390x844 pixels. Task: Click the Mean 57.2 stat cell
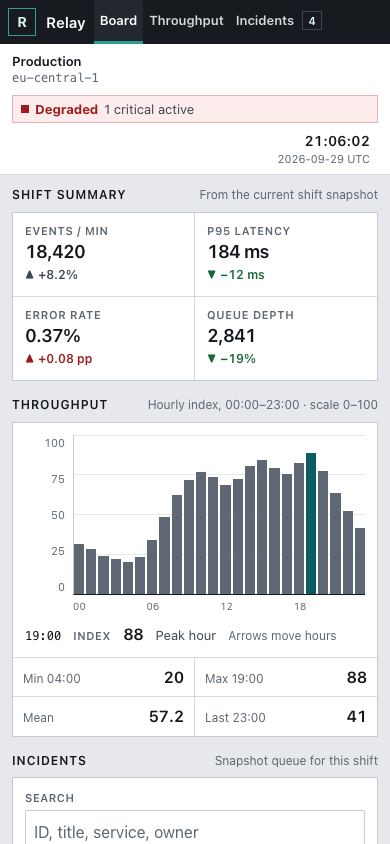pos(103,716)
